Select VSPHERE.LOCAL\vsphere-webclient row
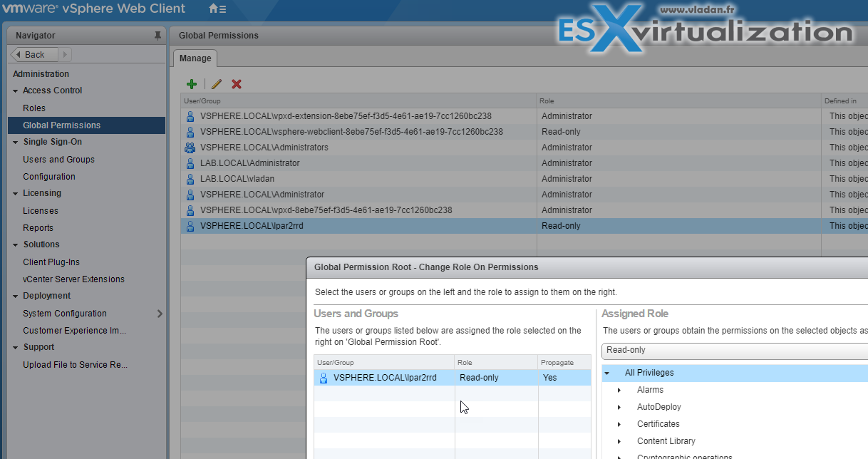Viewport: 868px width, 459px height. coord(525,132)
